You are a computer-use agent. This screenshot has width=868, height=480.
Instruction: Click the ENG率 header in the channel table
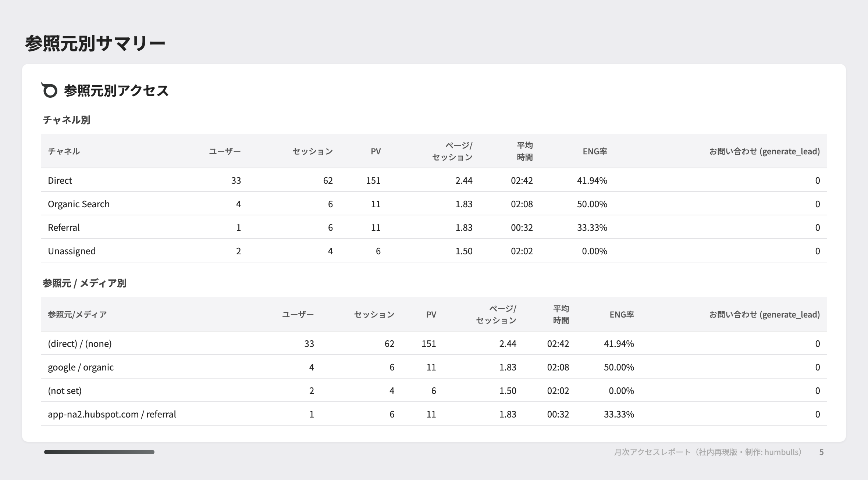pyautogui.click(x=595, y=151)
